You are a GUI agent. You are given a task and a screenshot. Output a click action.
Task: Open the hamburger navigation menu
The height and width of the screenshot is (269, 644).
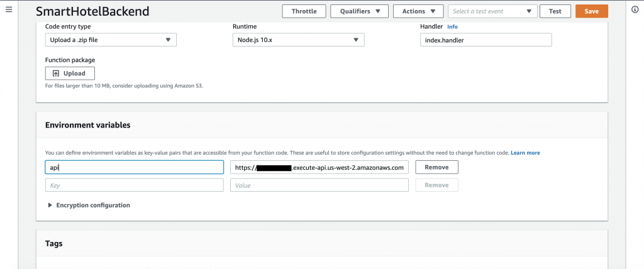tap(9, 9)
